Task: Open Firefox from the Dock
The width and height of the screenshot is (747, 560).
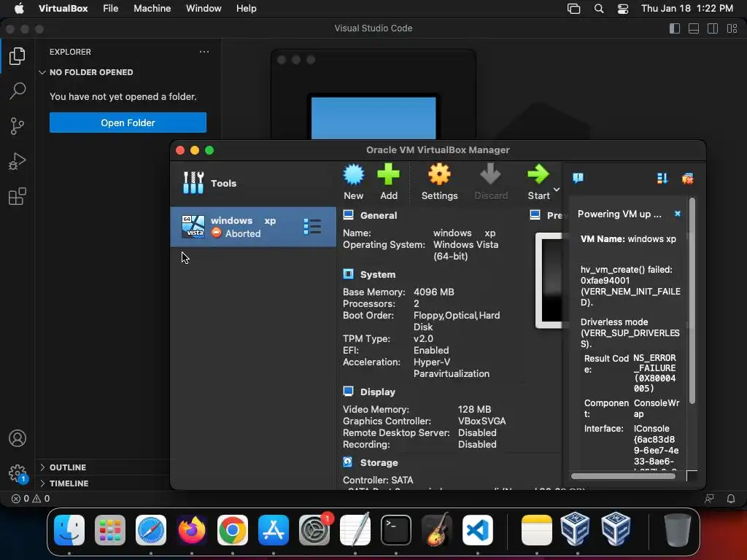Action: tap(192, 530)
